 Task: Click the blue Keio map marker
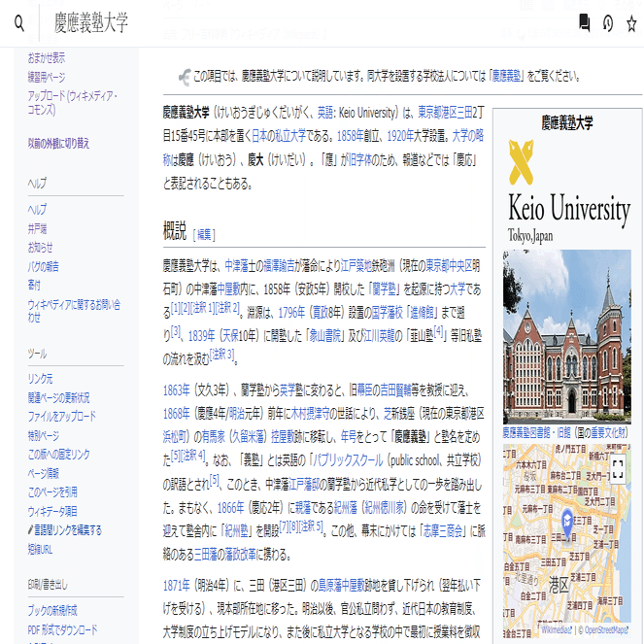(x=567, y=524)
